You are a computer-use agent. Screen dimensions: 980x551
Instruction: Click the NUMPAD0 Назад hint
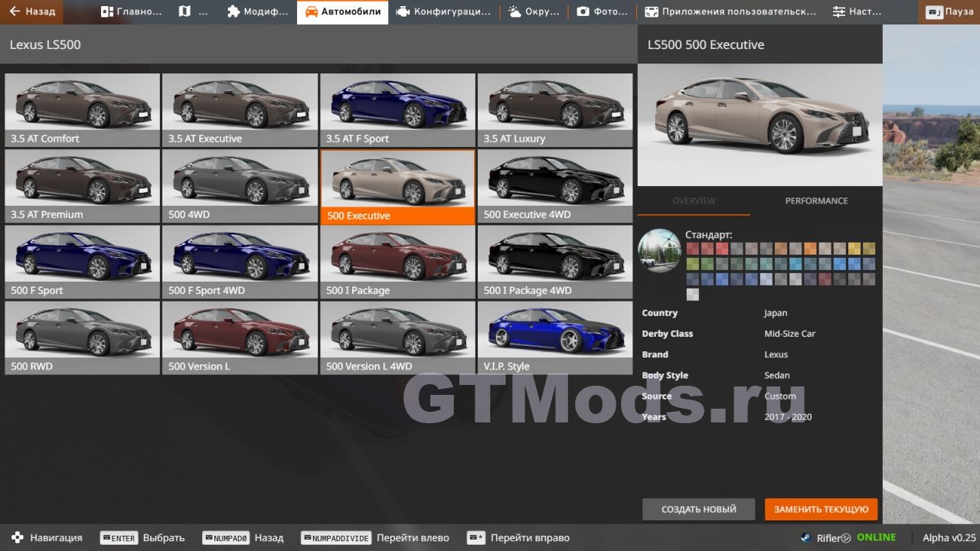243,538
